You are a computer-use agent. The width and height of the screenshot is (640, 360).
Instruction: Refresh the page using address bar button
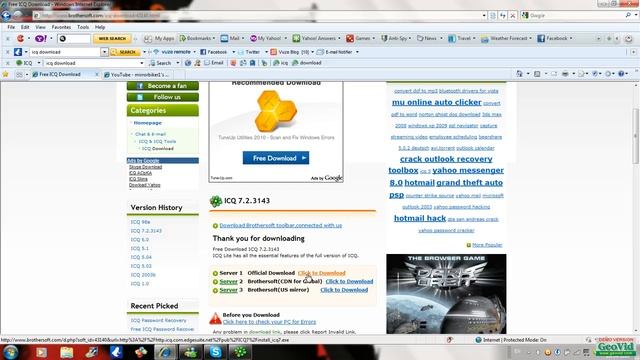(503, 16)
